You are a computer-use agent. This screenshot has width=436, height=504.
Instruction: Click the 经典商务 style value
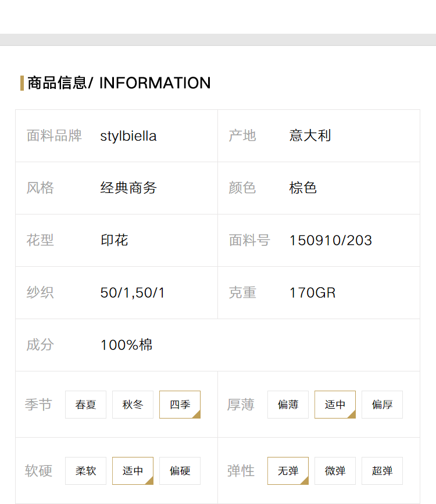[x=128, y=188]
